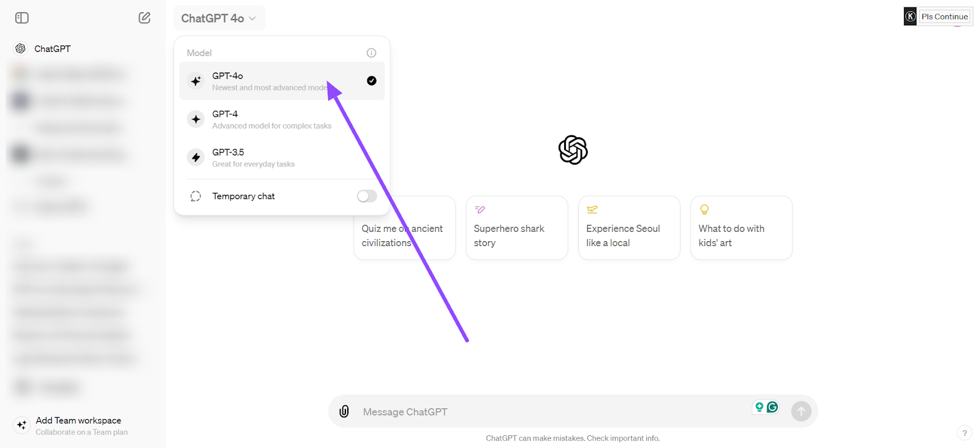Click the send message arrow button
Image resolution: width=980 pixels, height=448 pixels.
tap(801, 411)
